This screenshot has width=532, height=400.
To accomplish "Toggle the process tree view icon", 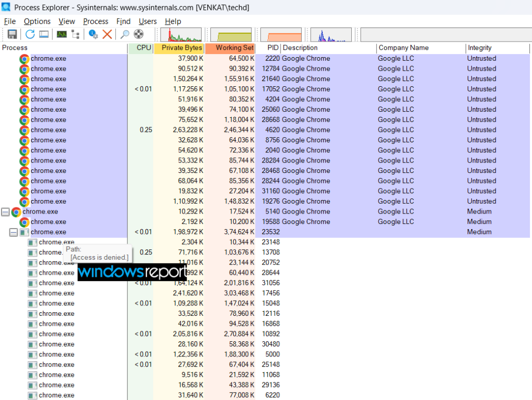I will [75, 34].
